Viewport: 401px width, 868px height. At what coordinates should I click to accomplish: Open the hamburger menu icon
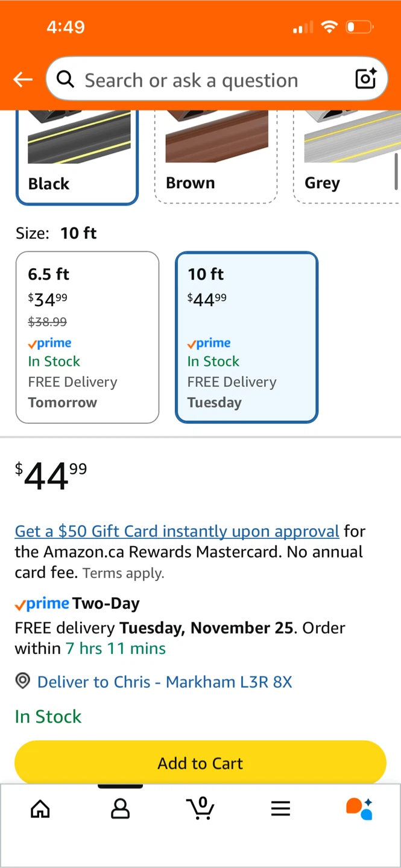click(280, 809)
